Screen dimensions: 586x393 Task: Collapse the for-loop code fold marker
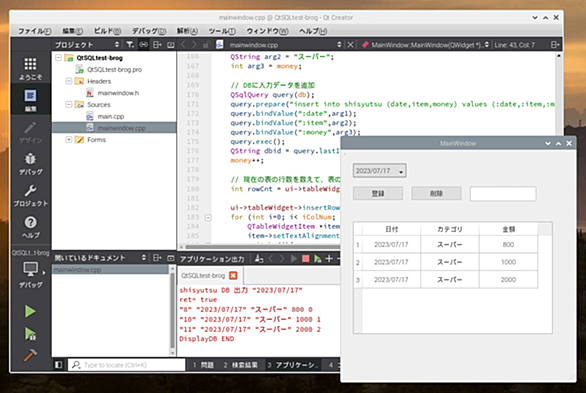click(x=208, y=217)
